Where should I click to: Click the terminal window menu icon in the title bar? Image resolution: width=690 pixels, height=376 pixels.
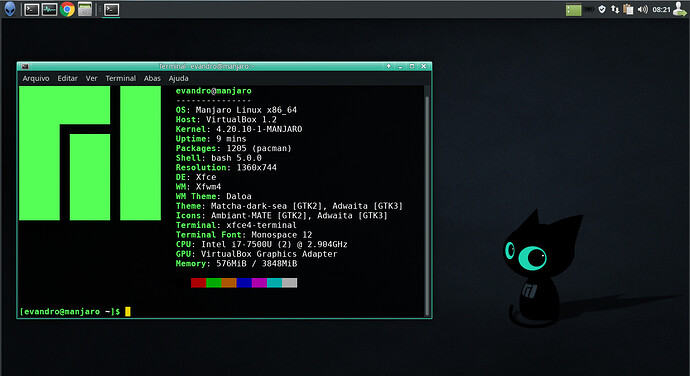coord(25,66)
